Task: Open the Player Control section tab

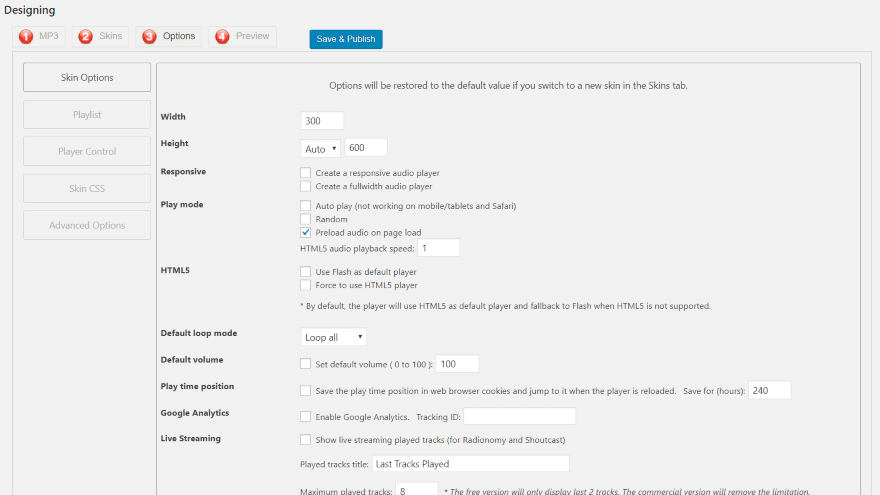Action: point(87,152)
